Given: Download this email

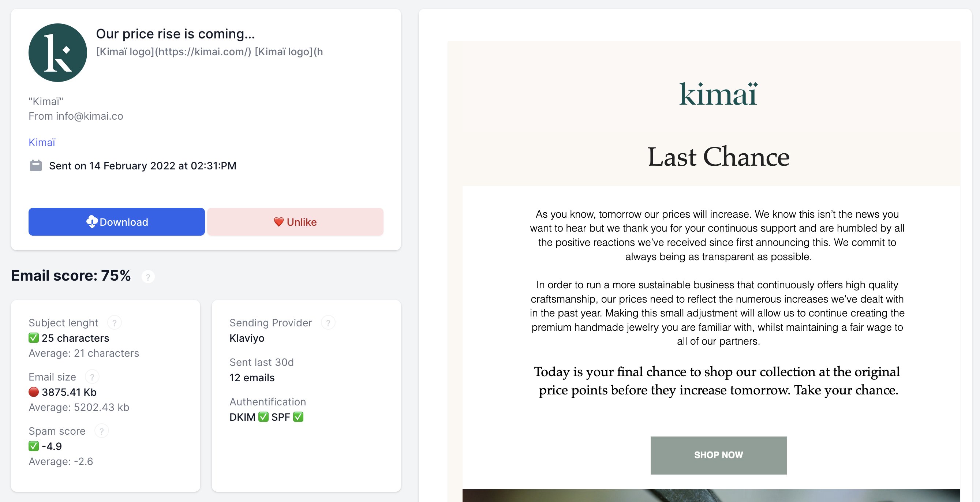Looking at the screenshot, I should (116, 222).
